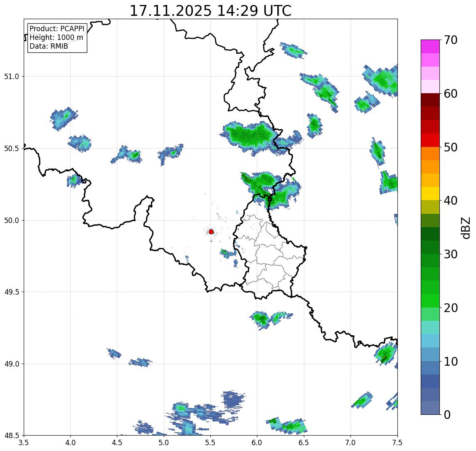Click the colorbar label 0
The width and height of the screenshot is (476, 451).
click(x=447, y=415)
